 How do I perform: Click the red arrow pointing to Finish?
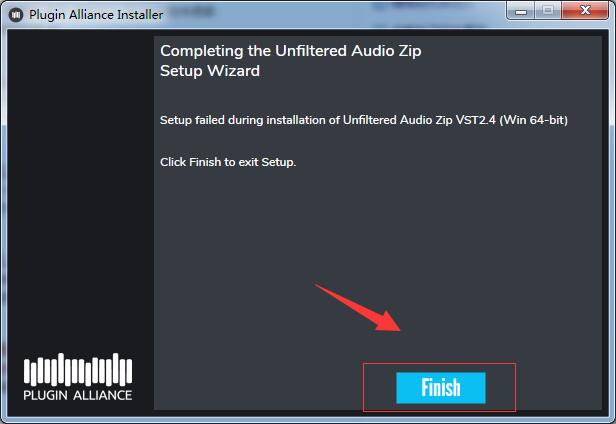click(x=358, y=307)
